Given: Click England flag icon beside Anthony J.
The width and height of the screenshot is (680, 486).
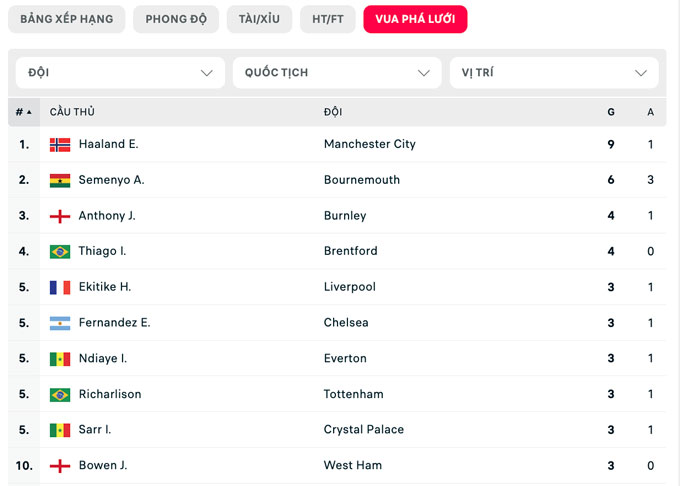Looking at the screenshot, I should click(x=60, y=216).
